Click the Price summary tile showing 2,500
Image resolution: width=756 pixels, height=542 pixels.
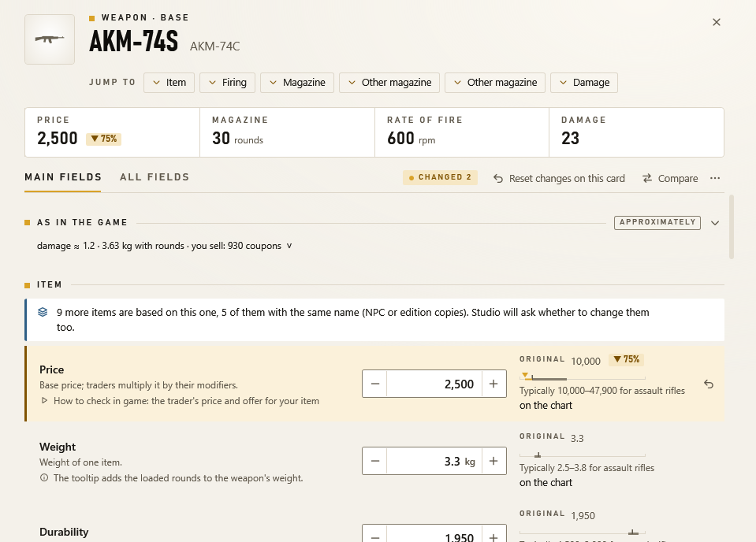(x=113, y=132)
